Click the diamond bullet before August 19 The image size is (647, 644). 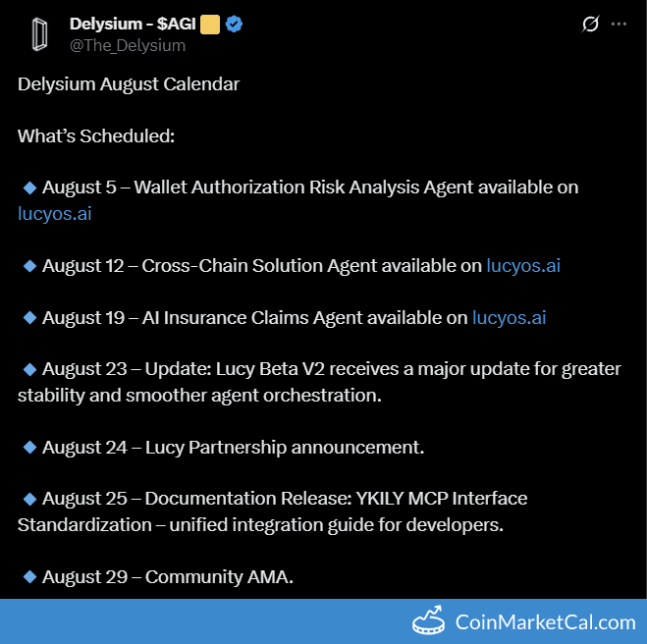click(x=29, y=317)
